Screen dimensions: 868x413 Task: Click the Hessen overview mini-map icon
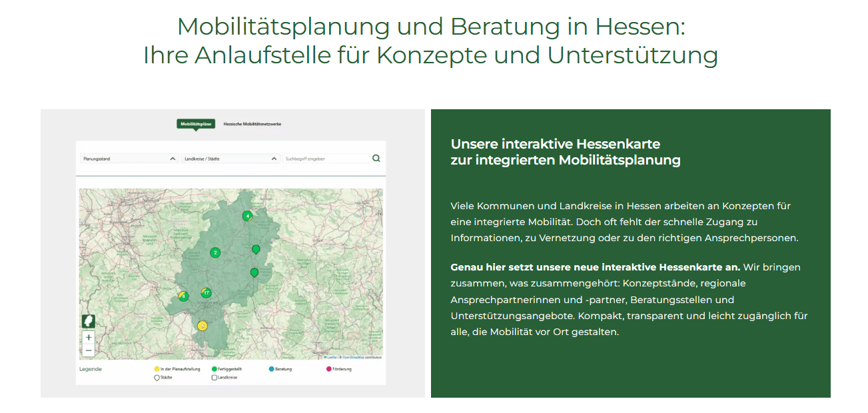click(89, 322)
